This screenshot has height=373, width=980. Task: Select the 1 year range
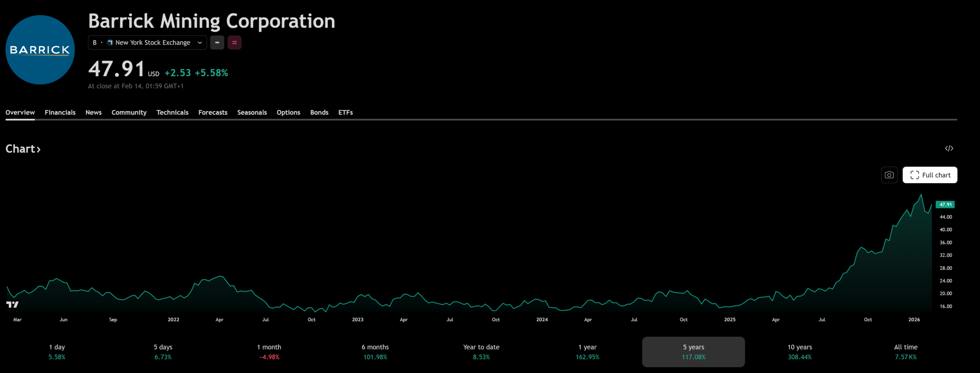pos(587,352)
